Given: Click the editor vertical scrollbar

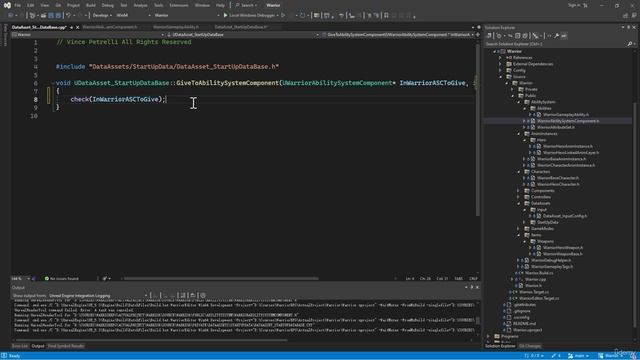Looking at the screenshot, I should (478, 131).
